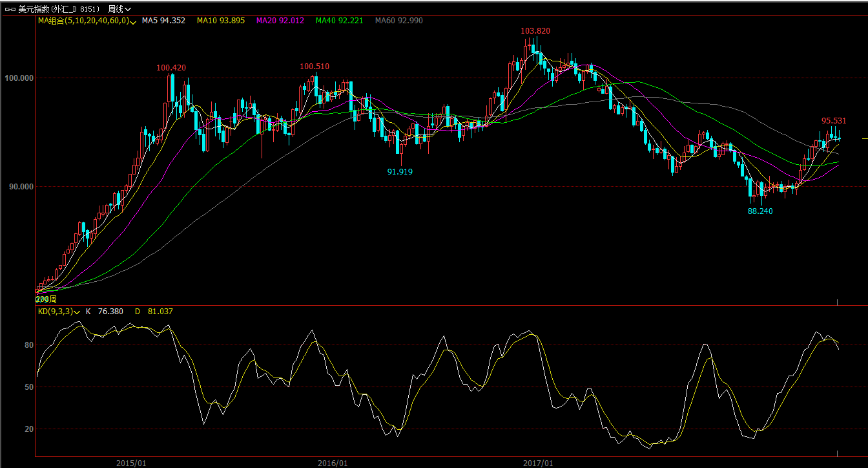The image size is (868, 468).
Task: Select the MA10 93.895 legend value
Action: (x=221, y=21)
